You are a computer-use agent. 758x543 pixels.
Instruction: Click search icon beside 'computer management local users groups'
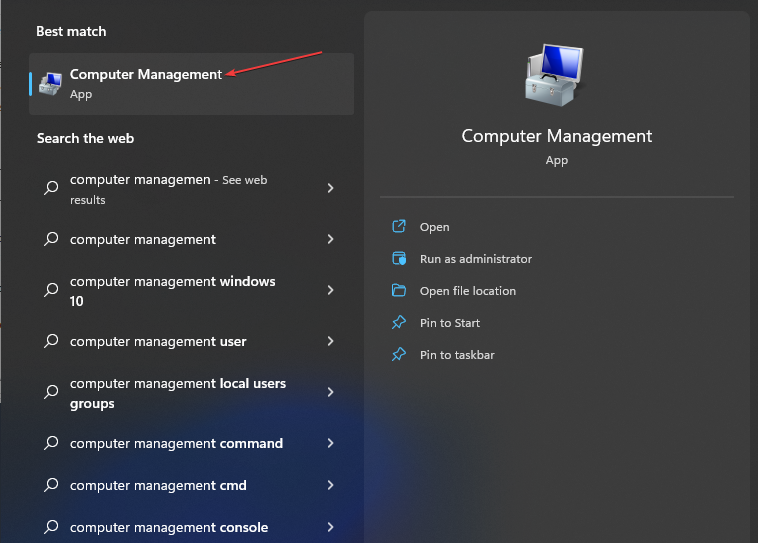(51, 392)
